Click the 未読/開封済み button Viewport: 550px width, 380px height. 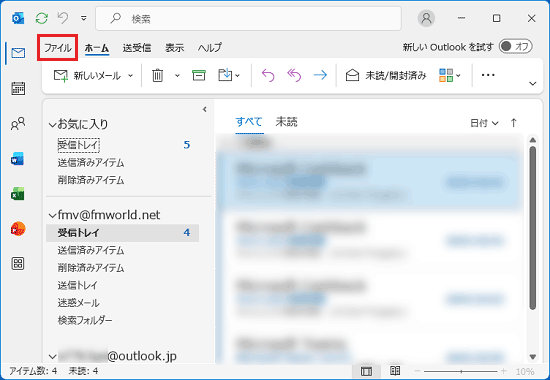pos(386,75)
